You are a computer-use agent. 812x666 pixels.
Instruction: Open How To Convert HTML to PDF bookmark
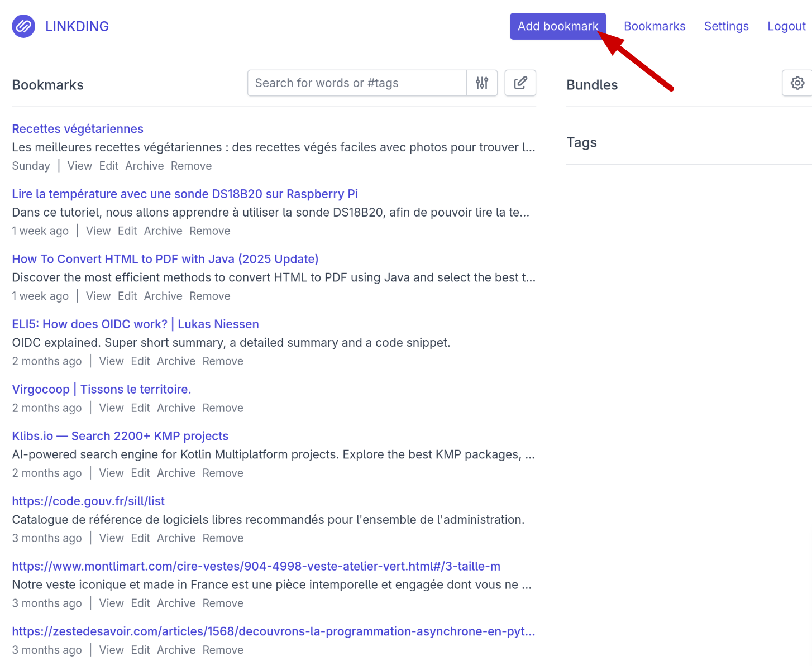(x=165, y=259)
